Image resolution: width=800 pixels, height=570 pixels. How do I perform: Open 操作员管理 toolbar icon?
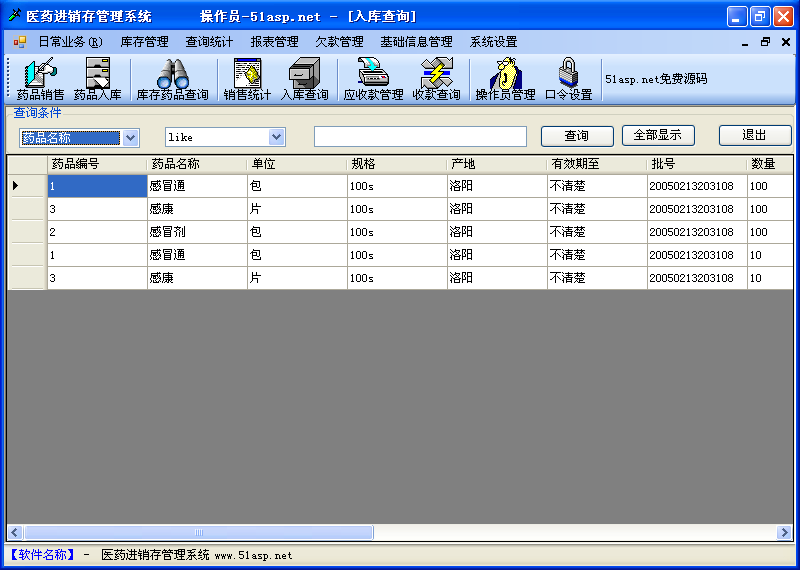pos(505,79)
